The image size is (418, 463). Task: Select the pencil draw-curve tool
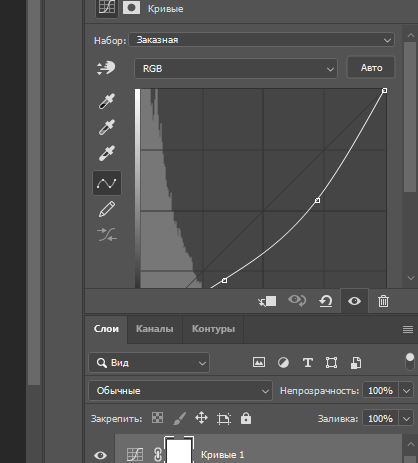click(107, 209)
